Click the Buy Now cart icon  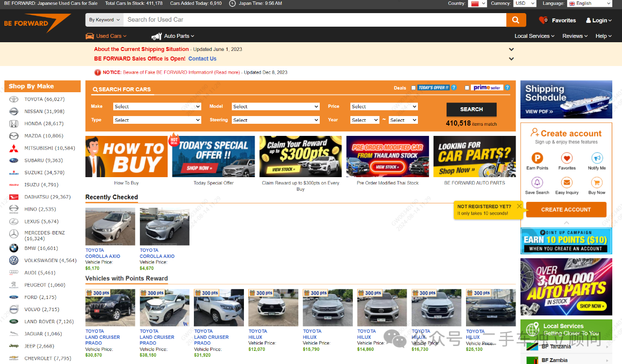(597, 182)
